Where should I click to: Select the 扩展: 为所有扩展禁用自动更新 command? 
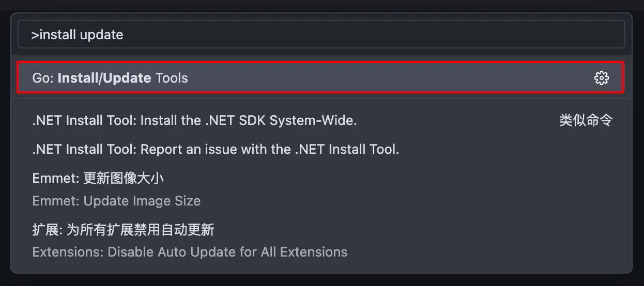(123, 230)
